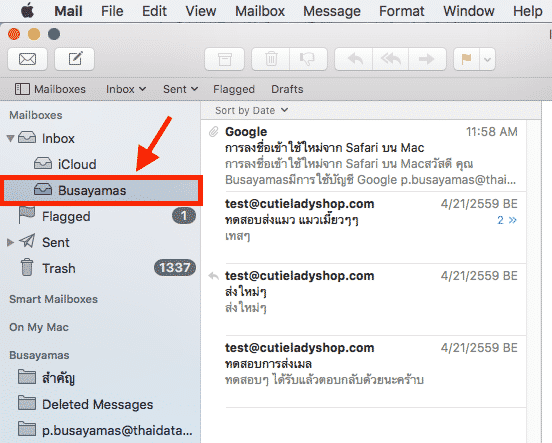Open the สำคัญ folder
Image resolution: width=552 pixels, height=443 pixels.
[101, 378]
